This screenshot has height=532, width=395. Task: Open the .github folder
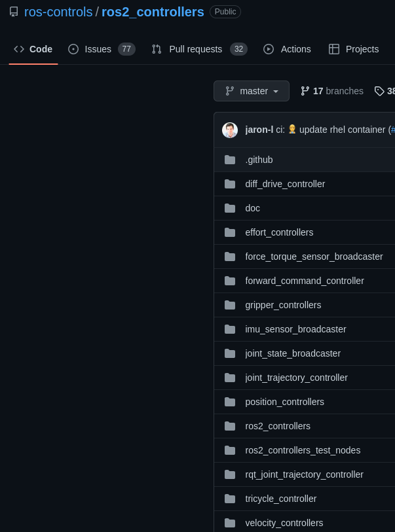tap(259, 160)
